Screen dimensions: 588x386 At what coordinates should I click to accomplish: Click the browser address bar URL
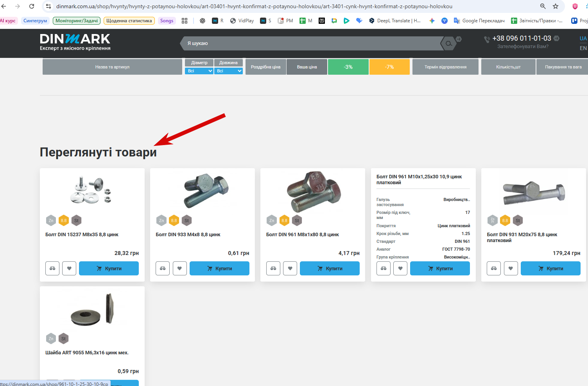[254, 6]
